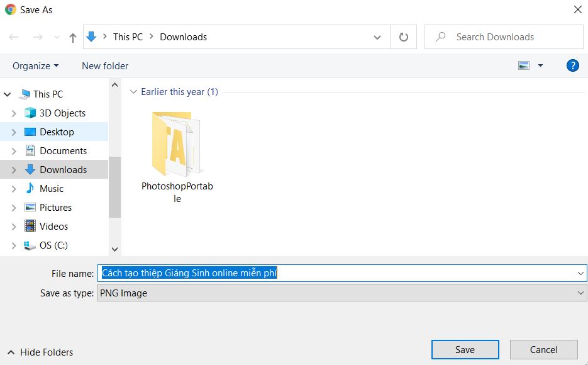Open the address bar history dropdown
Viewport: 588px width, 365px height.
coord(377,37)
